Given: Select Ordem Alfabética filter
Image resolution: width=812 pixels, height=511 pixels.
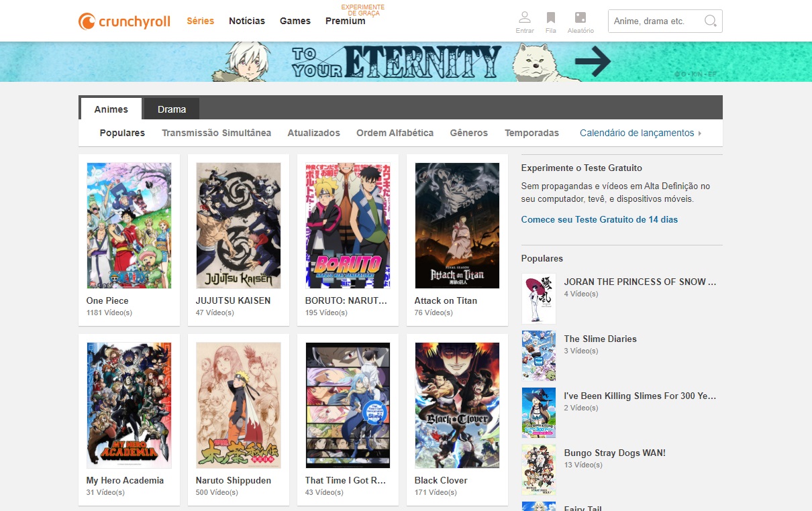Looking at the screenshot, I should [x=395, y=133].
